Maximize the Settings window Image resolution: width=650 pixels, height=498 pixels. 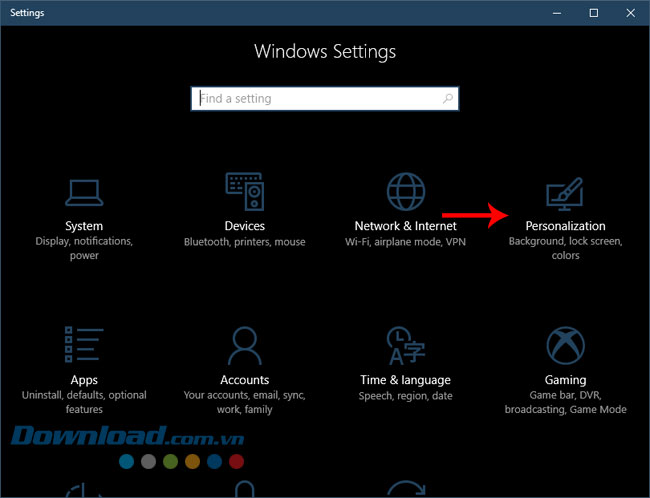tap(593, 13)
